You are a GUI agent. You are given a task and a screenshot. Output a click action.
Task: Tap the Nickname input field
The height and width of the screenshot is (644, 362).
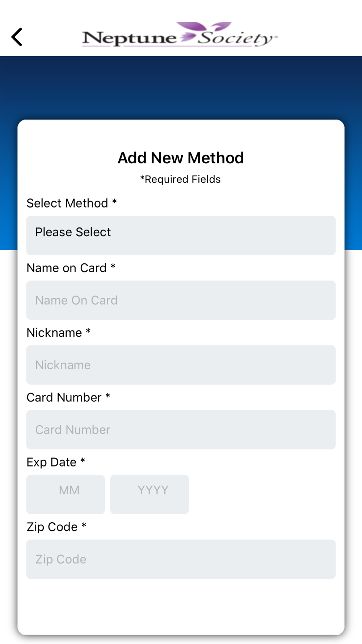(x=181, y=365)
